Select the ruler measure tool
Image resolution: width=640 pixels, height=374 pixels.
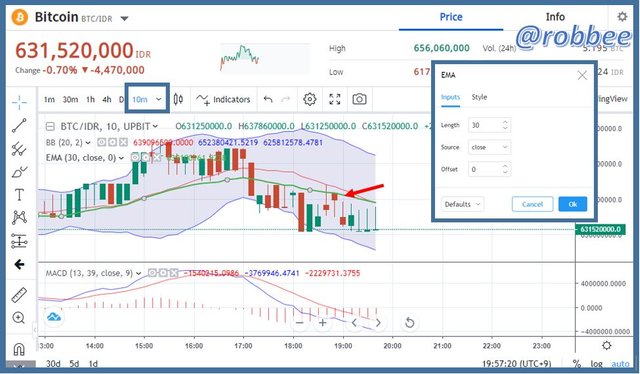pos(19,295)
